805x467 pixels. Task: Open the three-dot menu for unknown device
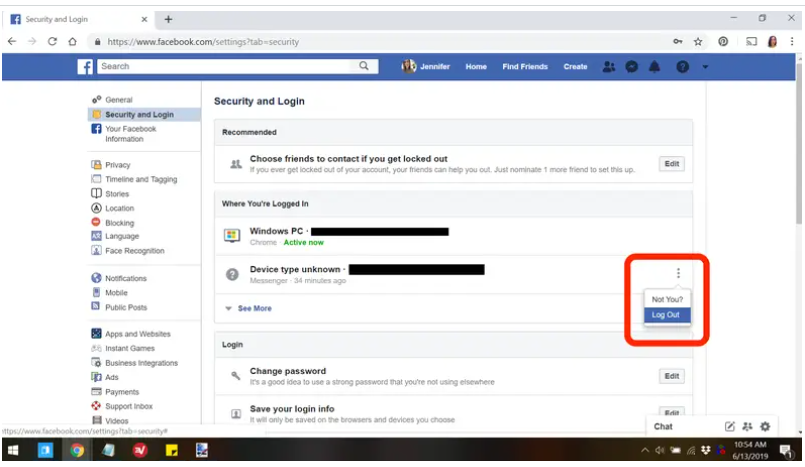[678, 273]
